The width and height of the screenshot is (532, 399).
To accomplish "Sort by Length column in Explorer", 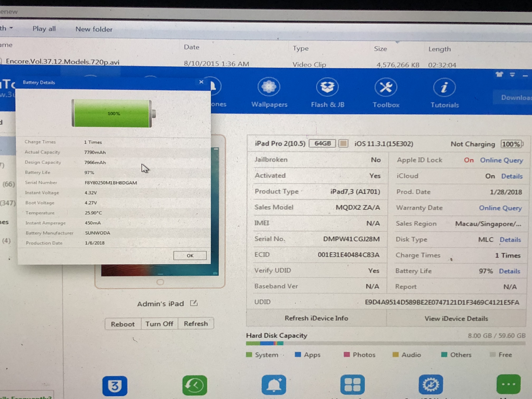I will [439, 49].
